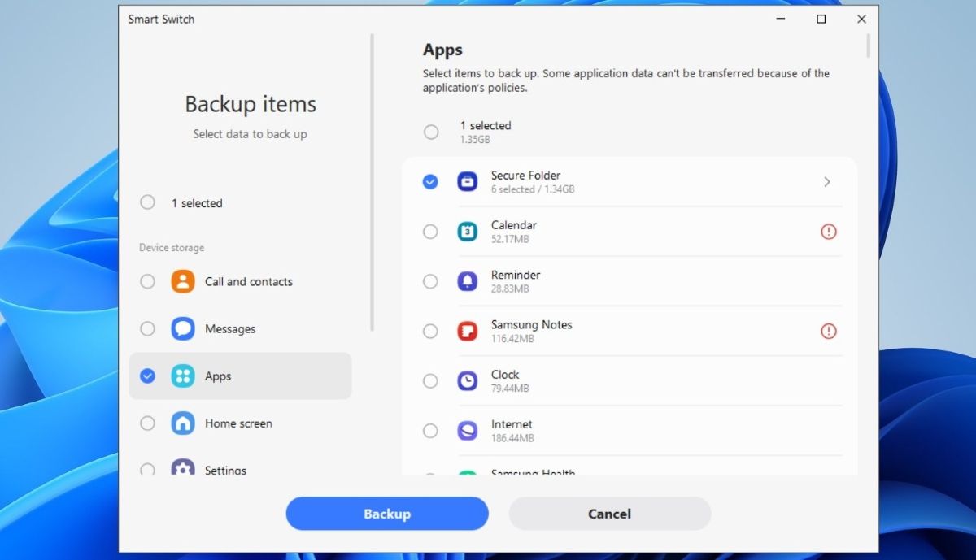This screenshot has width=976, height=560.
Task: Click the Samsung Notes red icon
Action: pyautogui.click(x=468, y=331)
